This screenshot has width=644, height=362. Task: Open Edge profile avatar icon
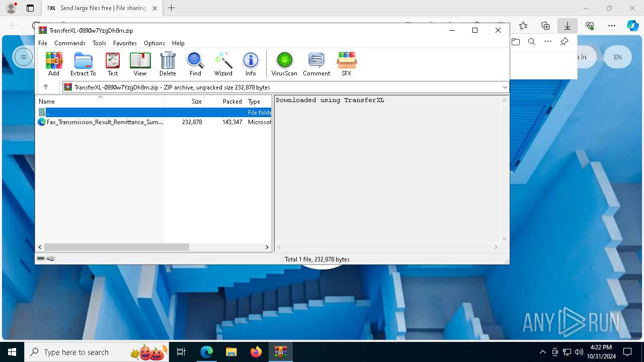click(x=11, y=8)
